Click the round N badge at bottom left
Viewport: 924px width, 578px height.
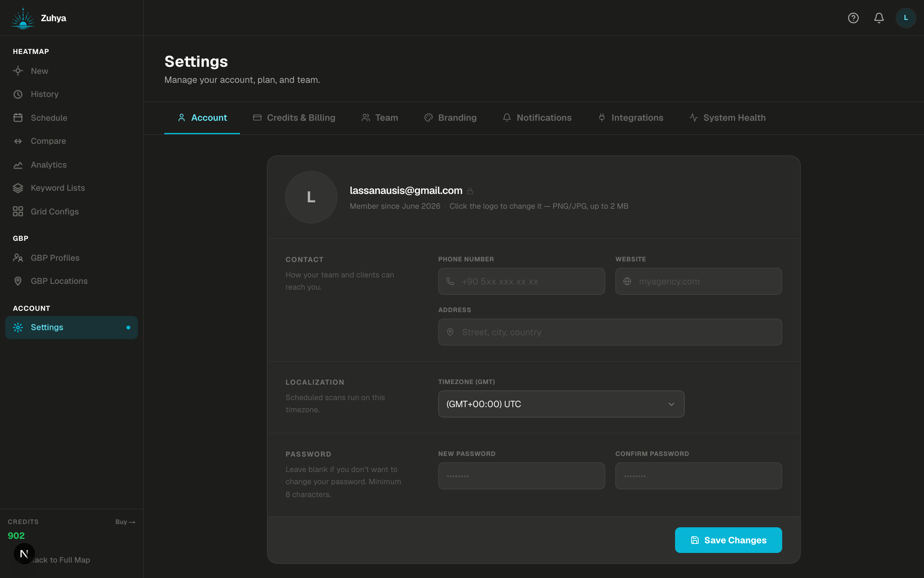24,554
